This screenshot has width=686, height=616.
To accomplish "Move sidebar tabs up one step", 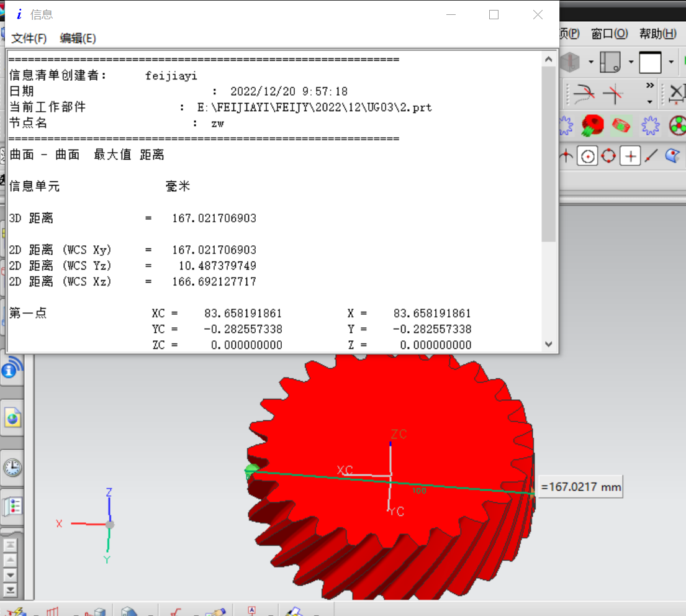I will (x=11, y=560).
